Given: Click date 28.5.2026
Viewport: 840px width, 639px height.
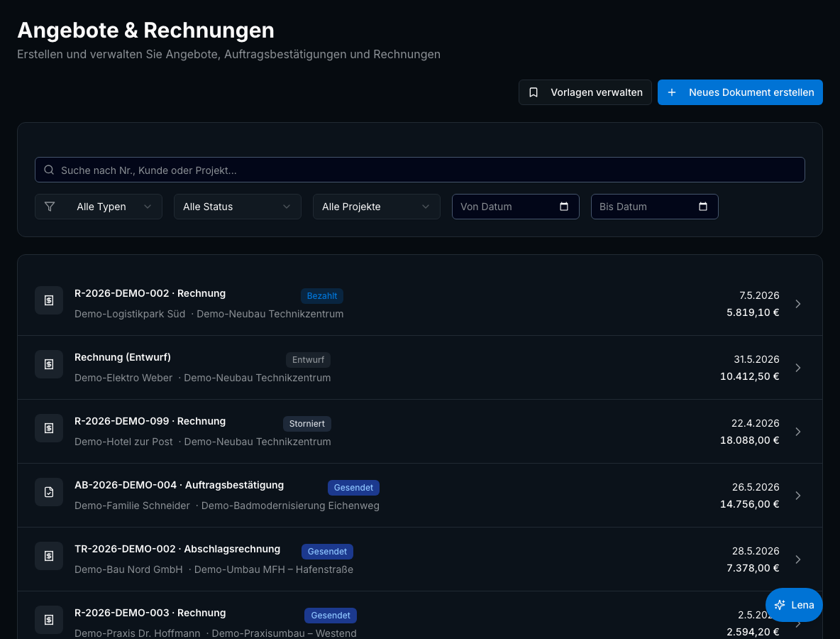Looking at the screenshot, I should click(756, 550).
